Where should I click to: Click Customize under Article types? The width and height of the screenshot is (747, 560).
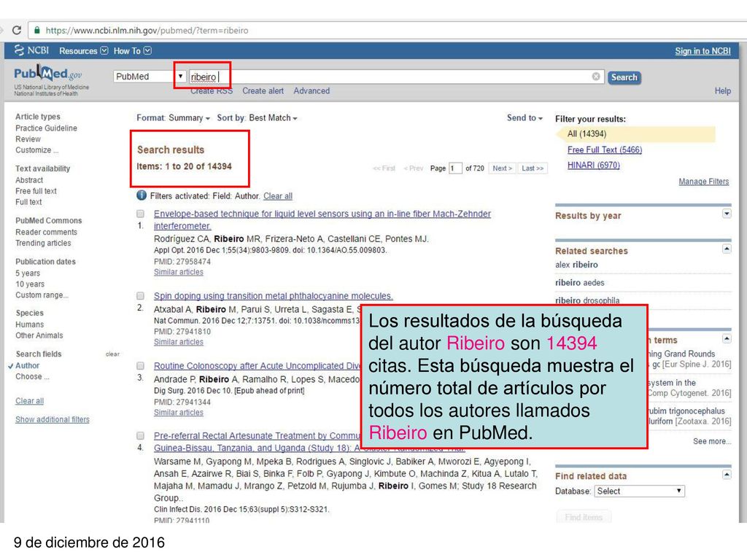tap(37, 149)
